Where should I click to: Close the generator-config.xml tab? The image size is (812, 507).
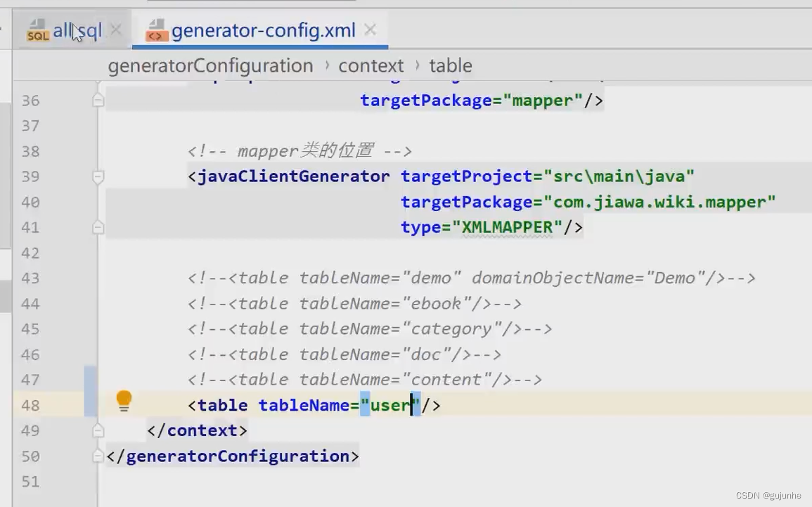pos(370,30)
